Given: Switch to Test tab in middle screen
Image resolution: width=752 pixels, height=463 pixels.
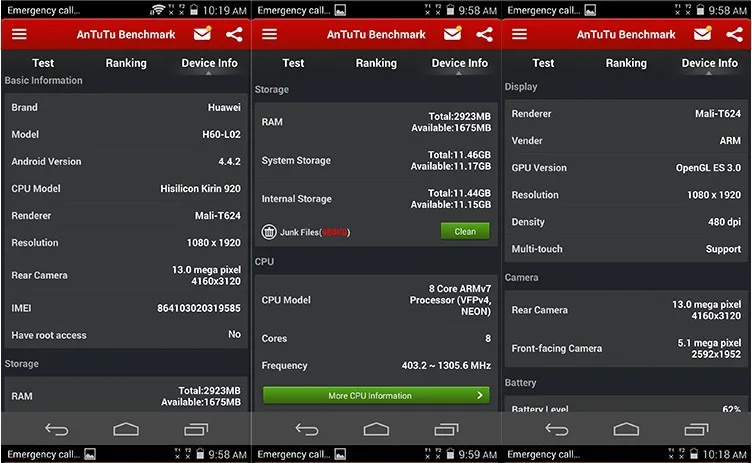Looking at the screenshot, I should point(293,63).
